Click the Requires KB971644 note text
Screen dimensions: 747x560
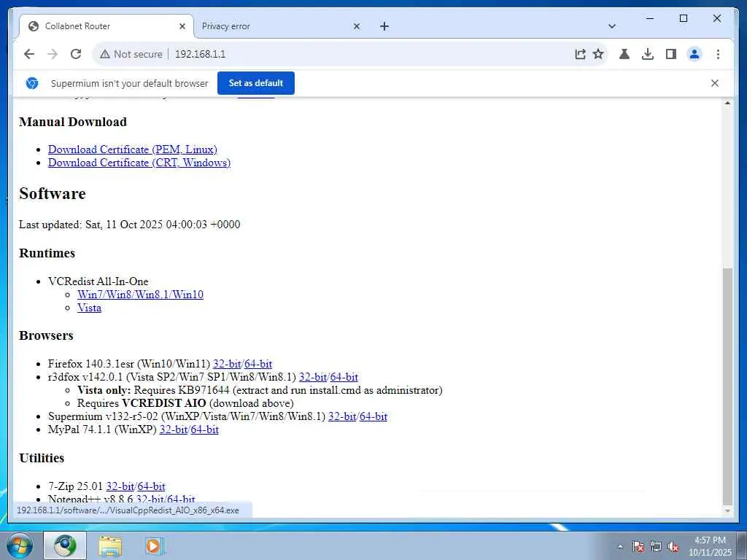(260, 391)
